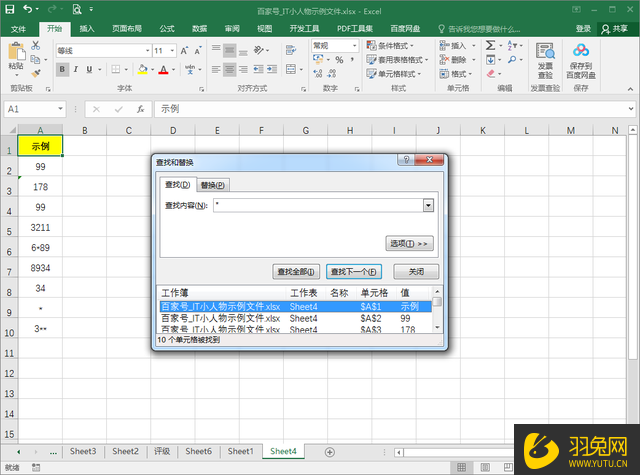This screenshot has height=475, width=640.
Task: Click the Paste clipboard icon
Action: click(16, 52)
